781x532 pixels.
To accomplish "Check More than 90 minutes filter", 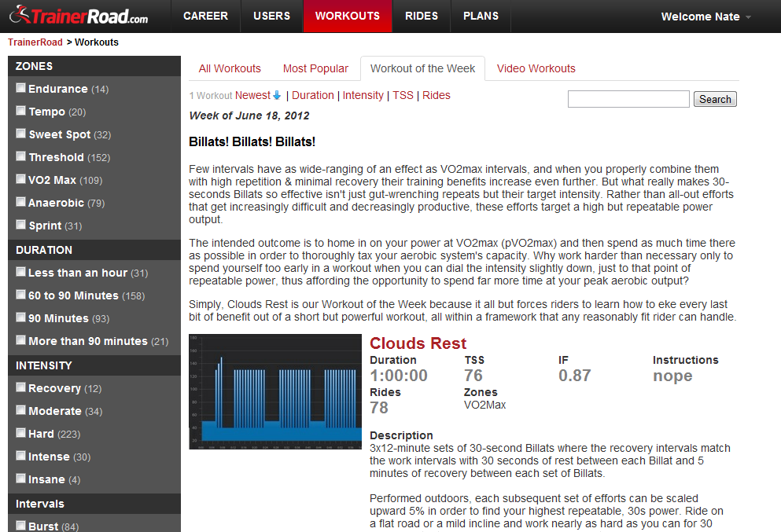I will click(x=21, y=340).
